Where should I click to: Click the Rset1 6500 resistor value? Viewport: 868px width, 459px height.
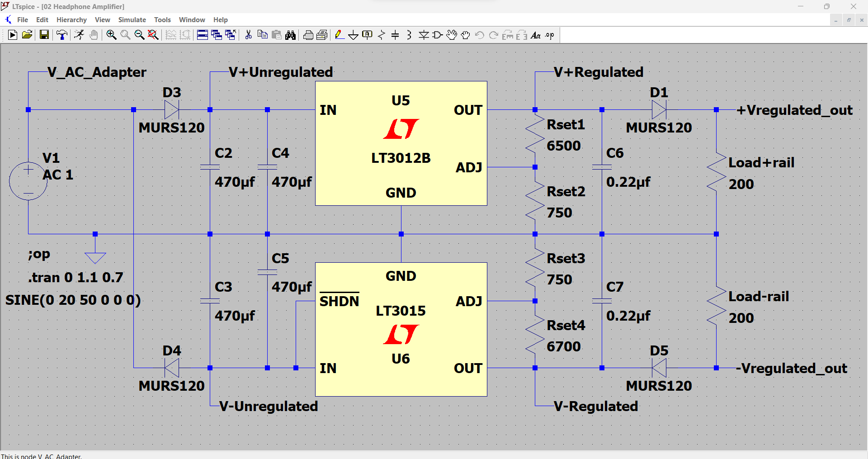tap(563, 146)
